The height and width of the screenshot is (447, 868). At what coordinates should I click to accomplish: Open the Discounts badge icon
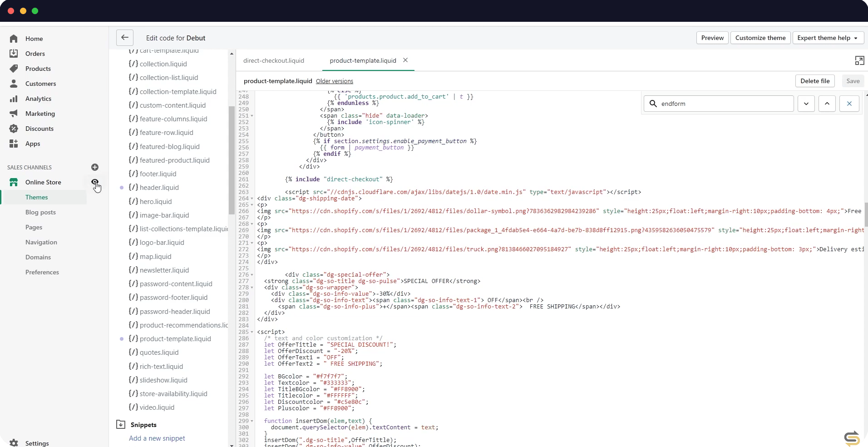[14, 129]
